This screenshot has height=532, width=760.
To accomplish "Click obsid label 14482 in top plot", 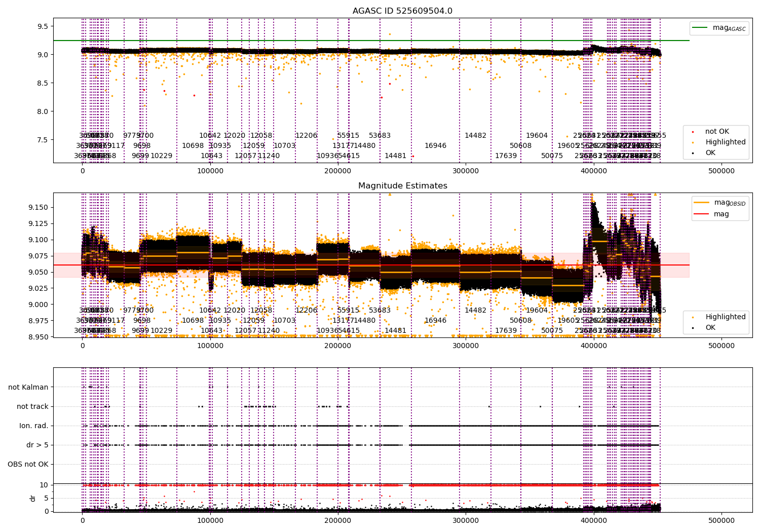I will [475, 135].
